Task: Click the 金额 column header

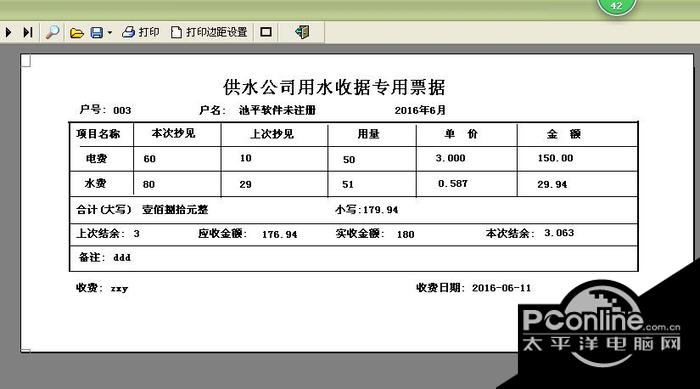Action: pyautogui.click(x=564, y=134)
